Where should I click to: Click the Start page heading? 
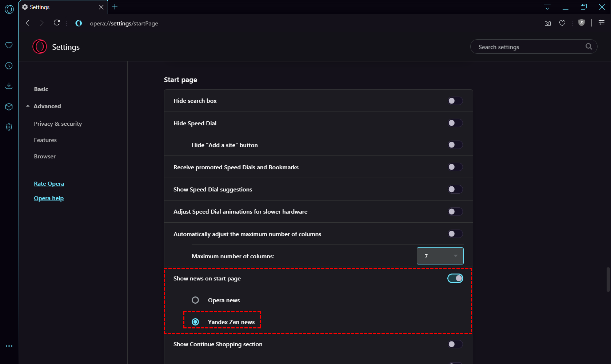180,80
